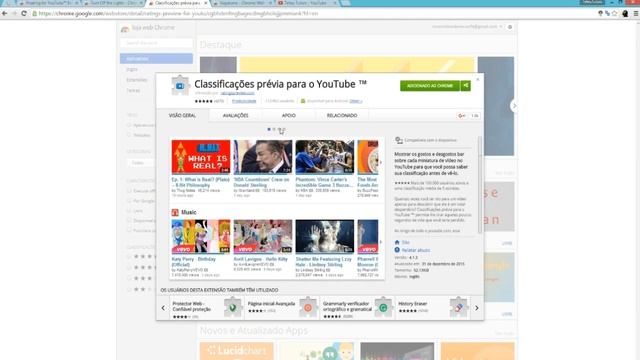
Task: Open the Chrome hamburger menu
Action: pos(636,13)
